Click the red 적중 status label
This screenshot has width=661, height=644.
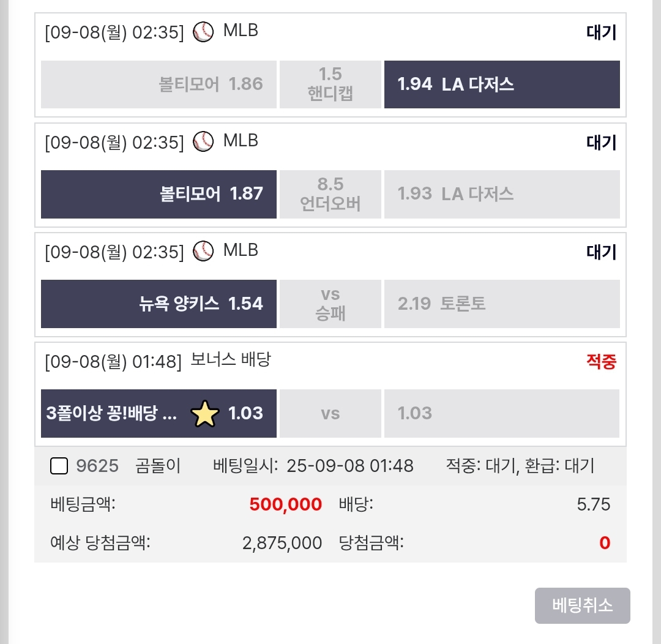(601, 362)
